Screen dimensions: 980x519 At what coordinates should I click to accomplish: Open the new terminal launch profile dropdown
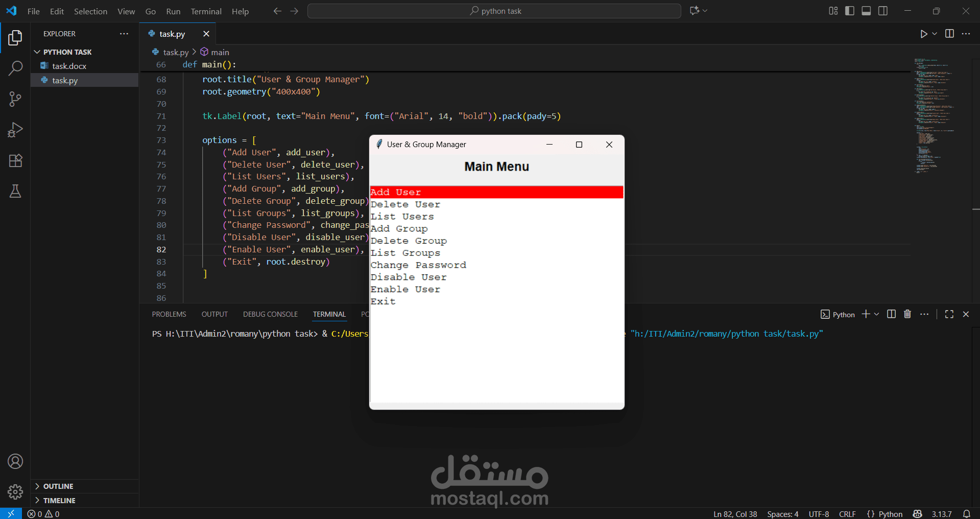coord(877,314)
